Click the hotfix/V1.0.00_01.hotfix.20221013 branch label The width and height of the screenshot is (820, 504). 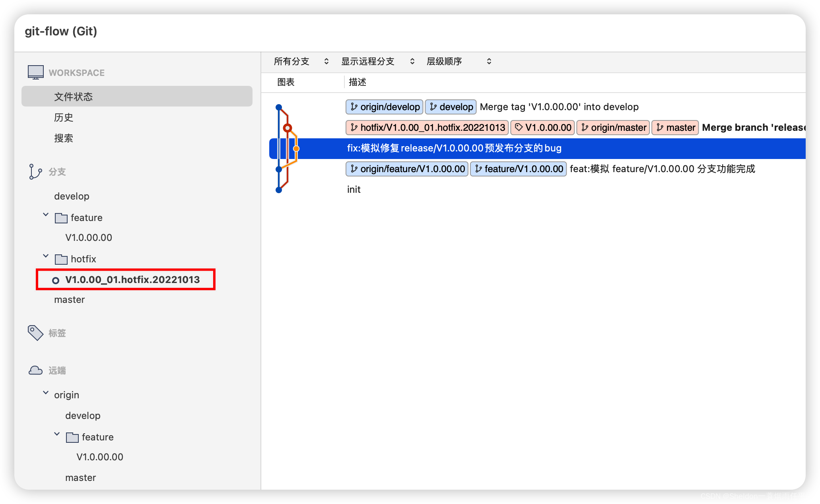pos(427,128)
